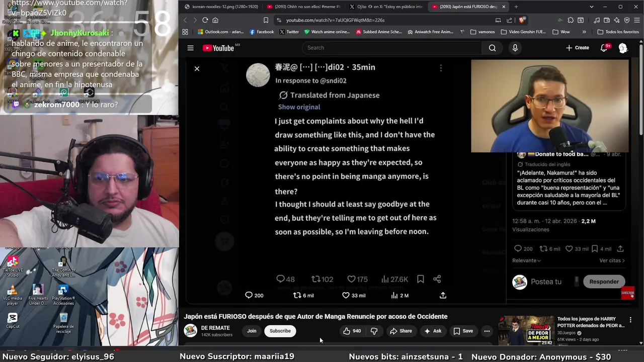Open the apps grid icon in the bookmarks bar
Image resolution: width=644 pixels, height=362 pixels.
pos(185,32)
